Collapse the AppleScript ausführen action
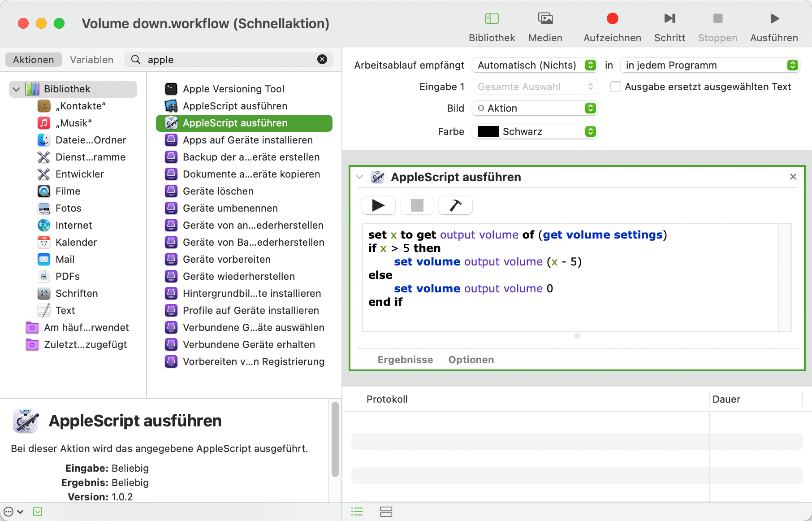This screenshot has height=521, width=812. pyautogui.click(x=359, y=177)
